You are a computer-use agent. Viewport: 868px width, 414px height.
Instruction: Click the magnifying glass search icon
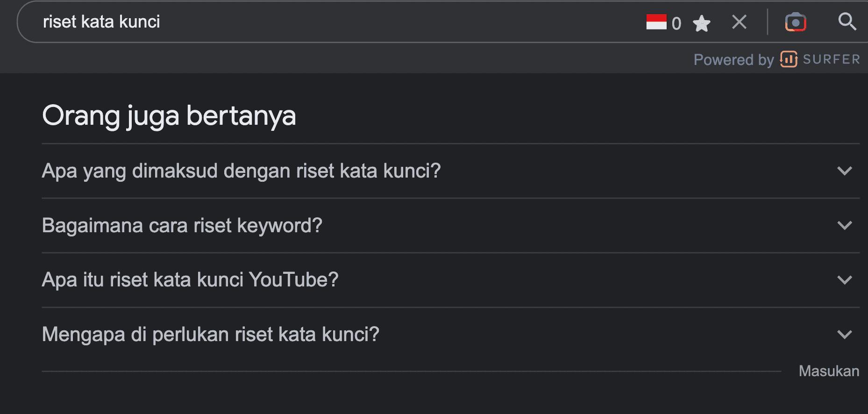click(847, 21)
